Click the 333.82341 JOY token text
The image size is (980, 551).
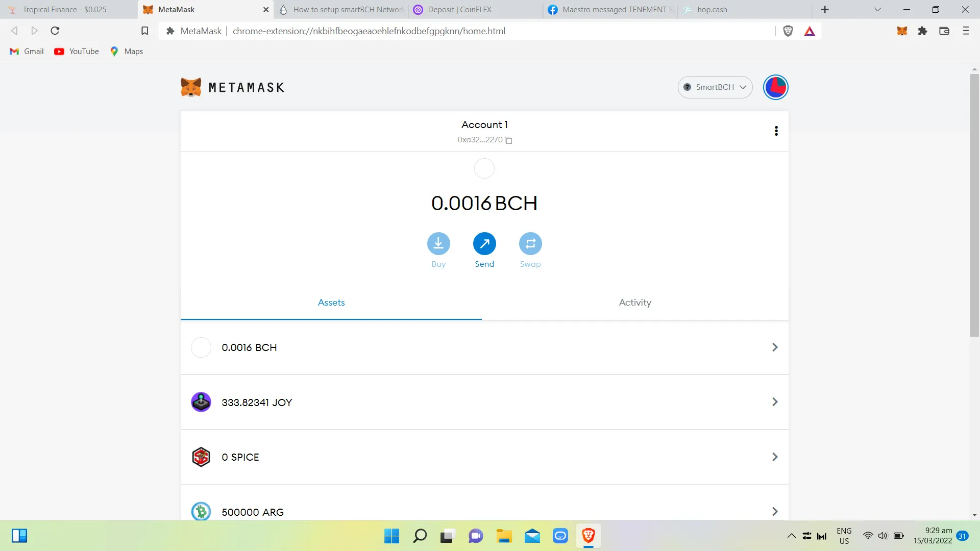coord(257,403)
